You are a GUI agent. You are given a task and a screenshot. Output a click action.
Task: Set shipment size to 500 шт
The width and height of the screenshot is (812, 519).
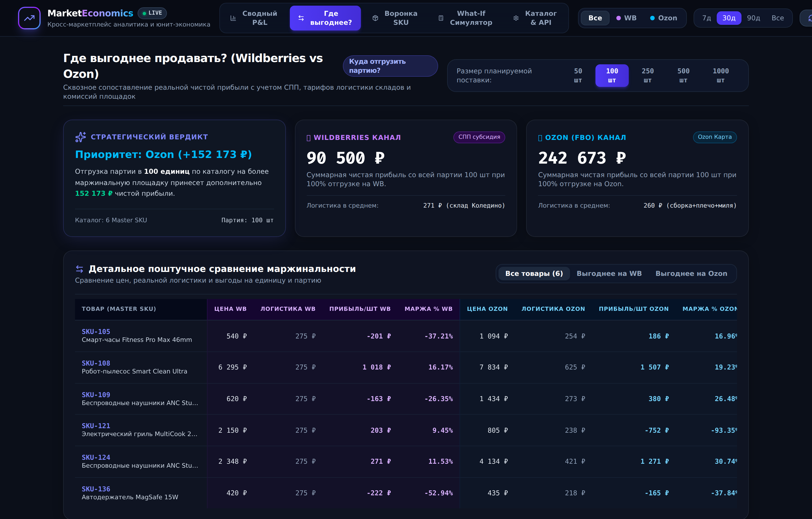tap(683, 76)
